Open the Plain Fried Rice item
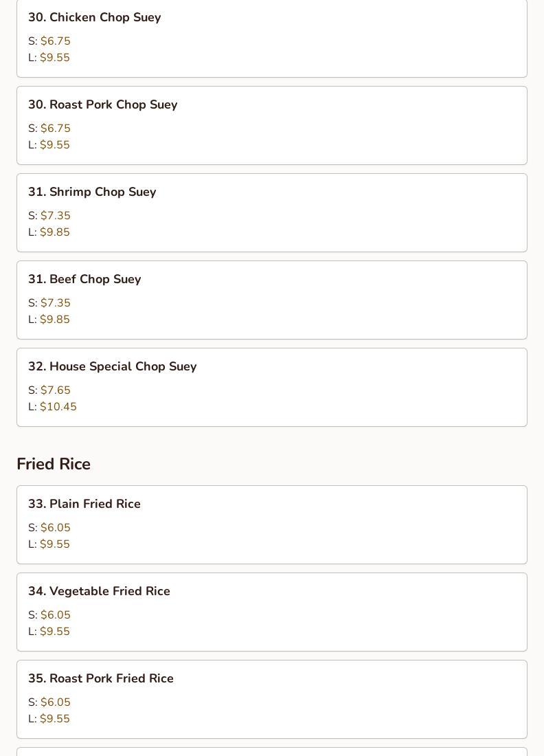Image resolution: width=544 pixels, height=756 pixels. 84,504
